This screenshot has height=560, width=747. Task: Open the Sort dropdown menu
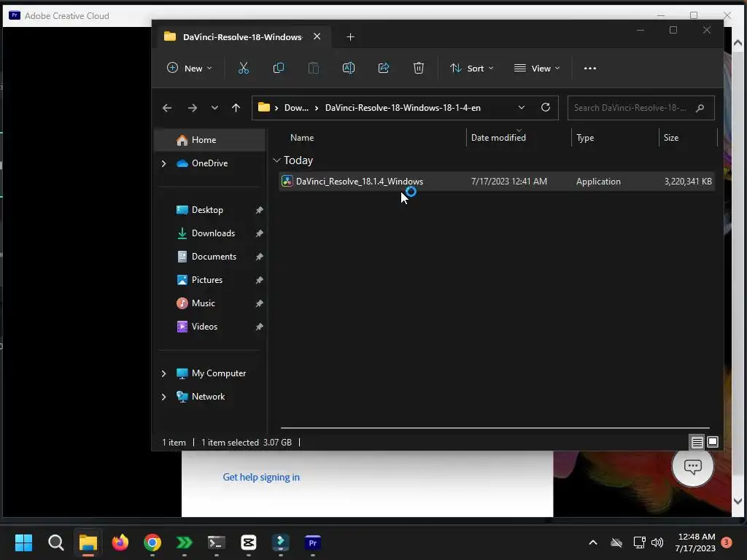click(472, 68)
